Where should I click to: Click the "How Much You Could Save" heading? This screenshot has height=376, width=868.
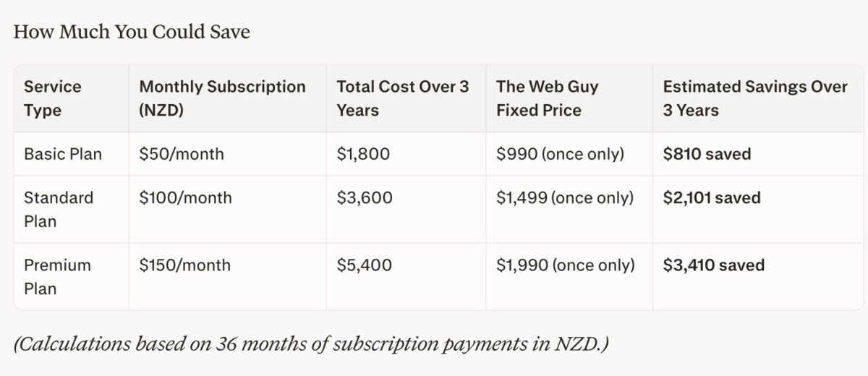click(132, 33)
